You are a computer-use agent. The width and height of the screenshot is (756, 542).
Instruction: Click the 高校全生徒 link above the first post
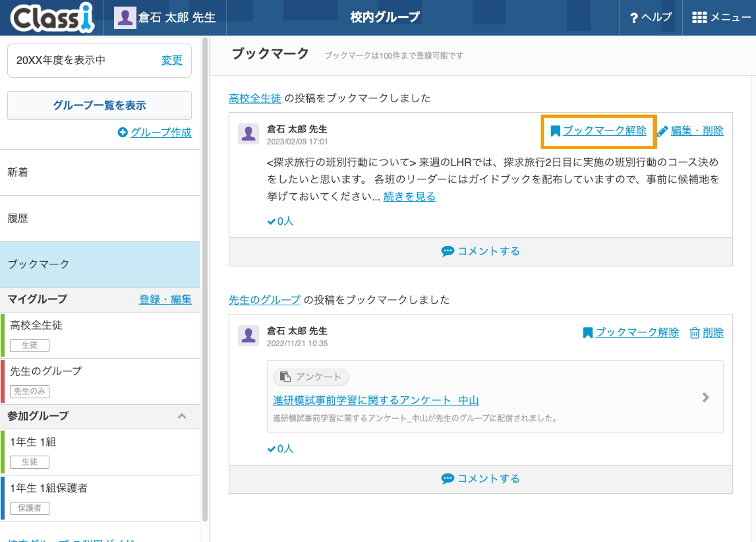(255, 98)
